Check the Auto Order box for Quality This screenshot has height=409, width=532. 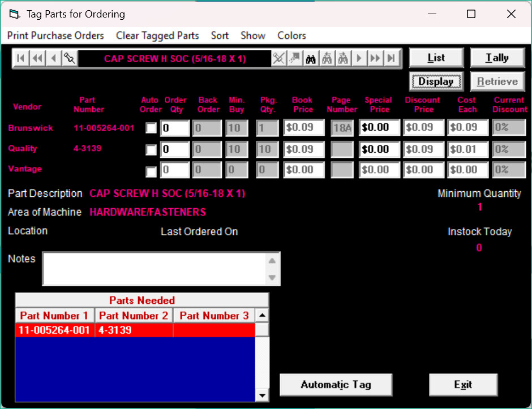click(151, 150)
